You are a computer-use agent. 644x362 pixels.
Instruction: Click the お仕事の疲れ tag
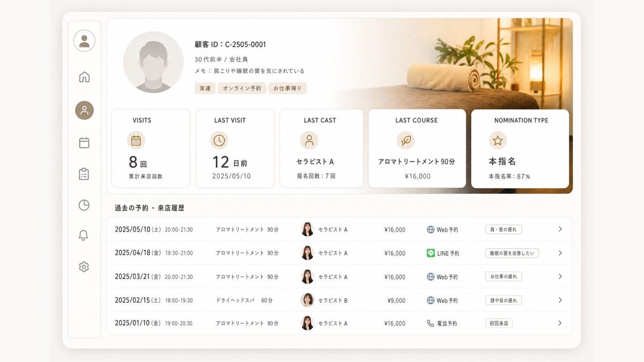click(504, 277)
